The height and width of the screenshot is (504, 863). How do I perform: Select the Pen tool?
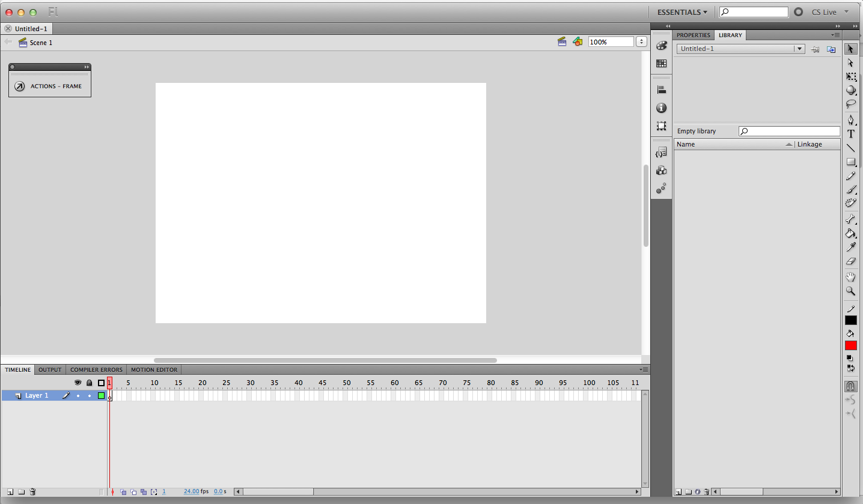850,120
